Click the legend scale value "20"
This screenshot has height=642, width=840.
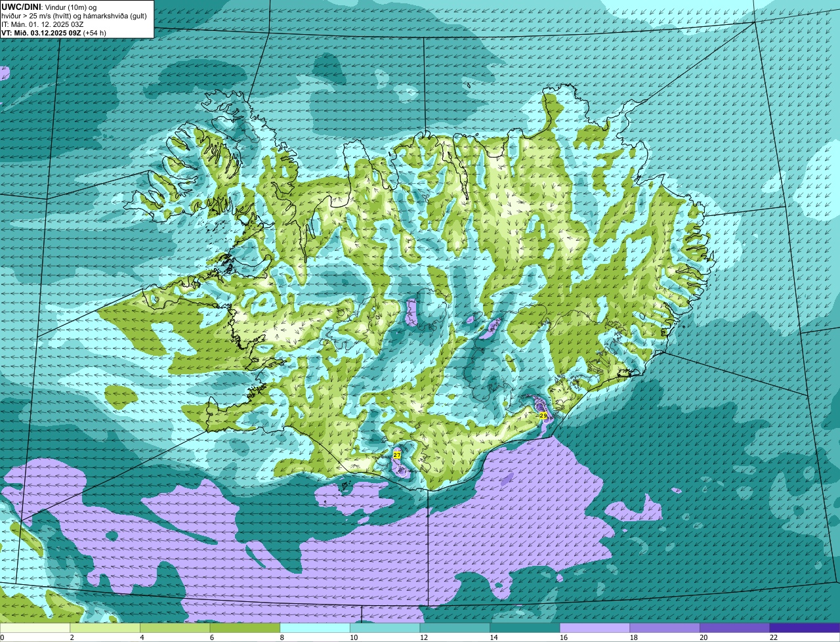[703, 637]
